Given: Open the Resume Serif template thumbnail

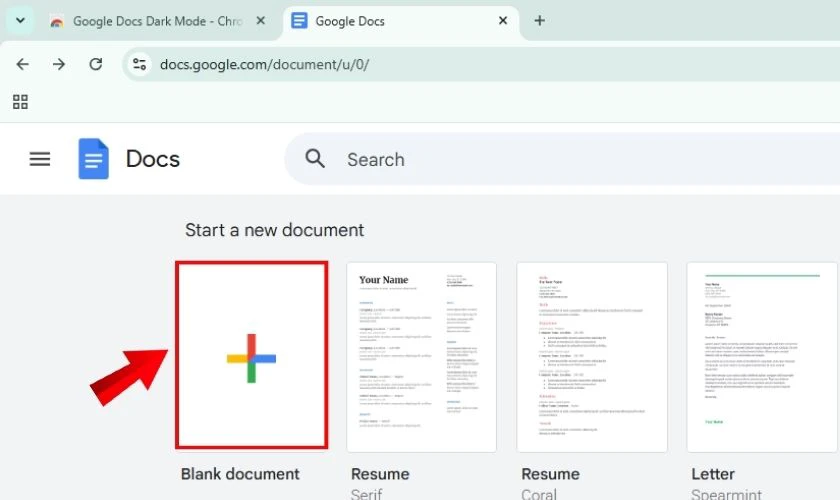Looking at the screenshot, I should tap(422, 357).
